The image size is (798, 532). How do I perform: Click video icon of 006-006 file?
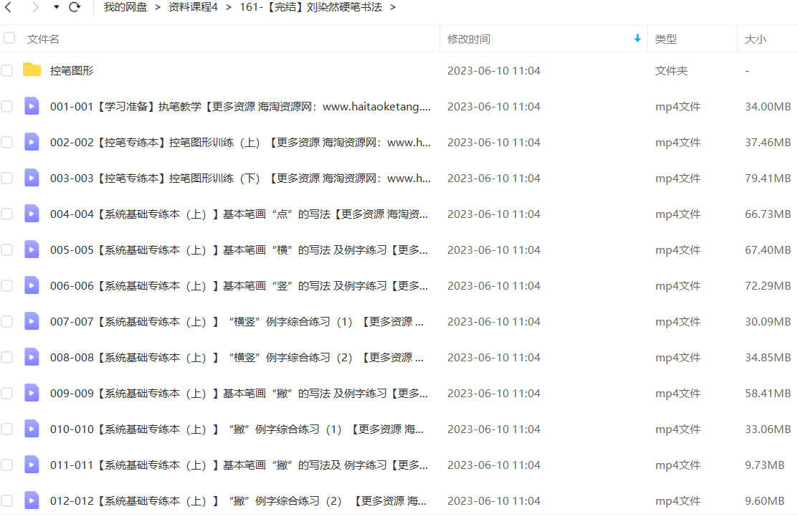tap(32, 285)
